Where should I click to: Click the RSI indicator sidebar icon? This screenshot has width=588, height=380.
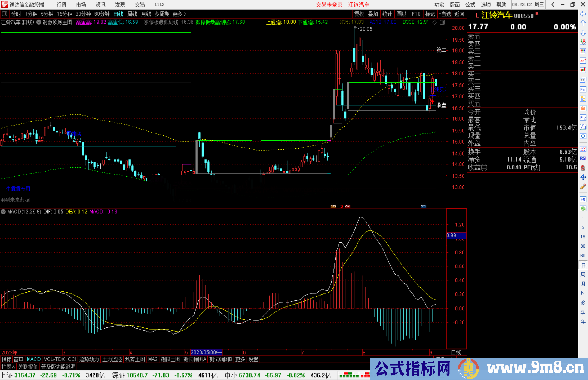click(583, 158)
